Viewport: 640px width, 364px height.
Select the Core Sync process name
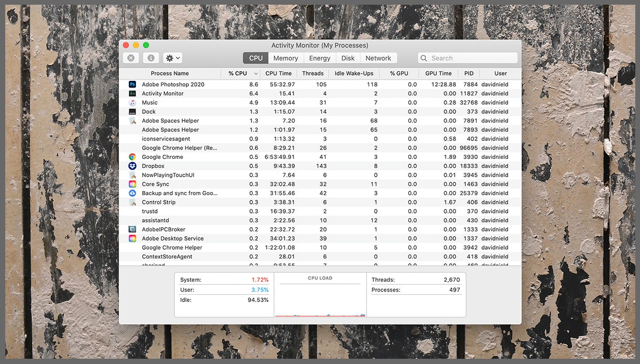click(155, 184)
